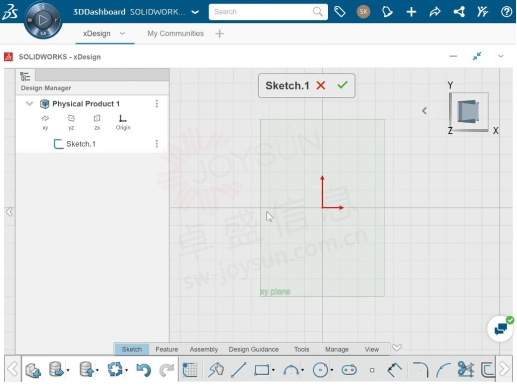This screenshot has height=388, width=517.
Task: Open the 3DDashboard SOLIDWORKS dropdown chevron
Action: [195, 12]
